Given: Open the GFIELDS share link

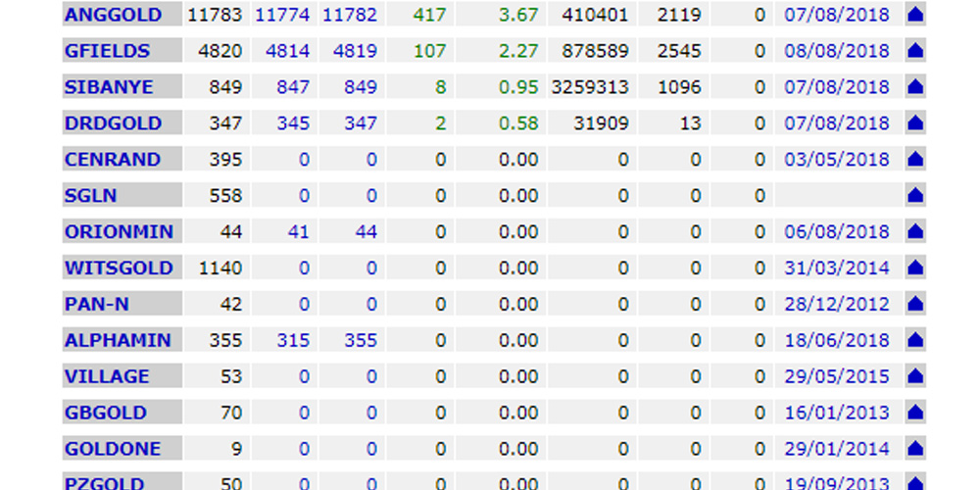Looking at the screenshot, I should pos(107,51).
